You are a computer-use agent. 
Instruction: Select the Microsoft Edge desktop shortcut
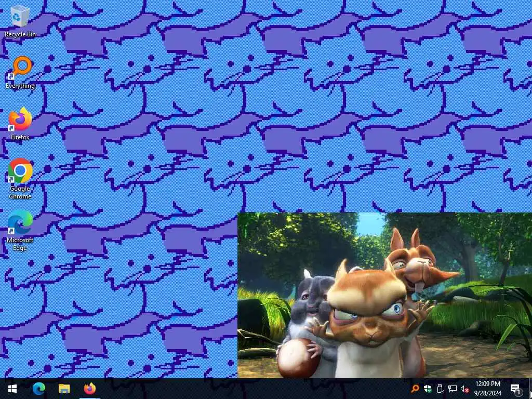coord(20,230)
